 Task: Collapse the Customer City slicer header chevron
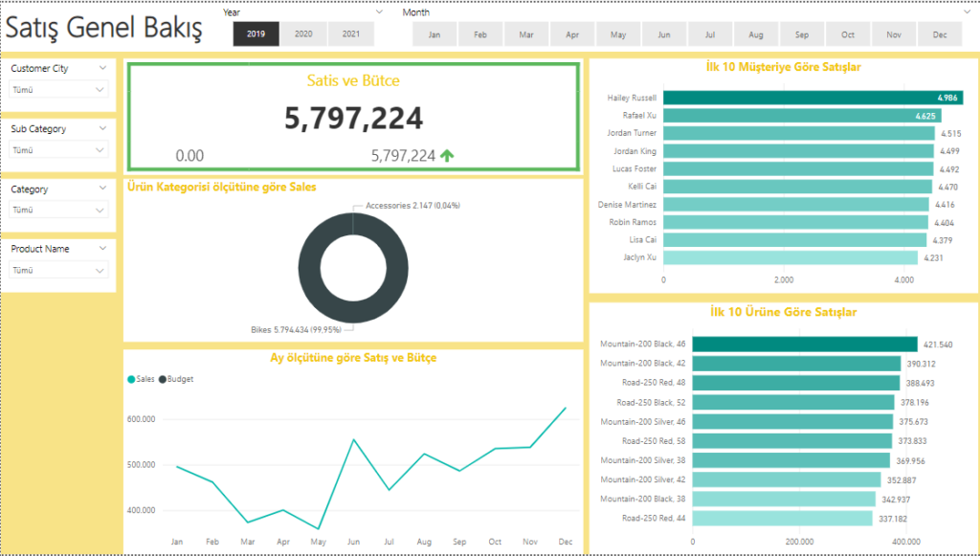(x=102, y=69)
